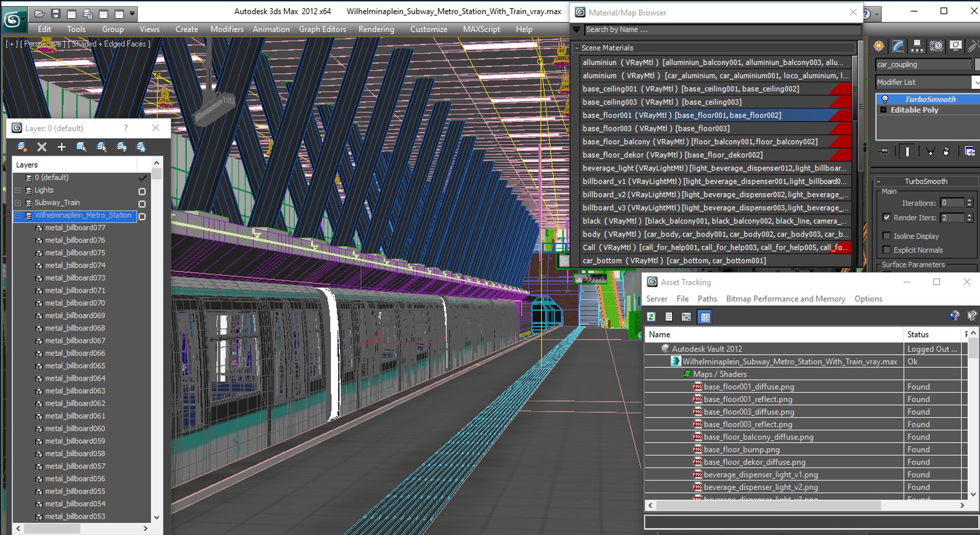
Task: Click the Name column header in Asset Tracking
Action: click(x=774, y=335)
